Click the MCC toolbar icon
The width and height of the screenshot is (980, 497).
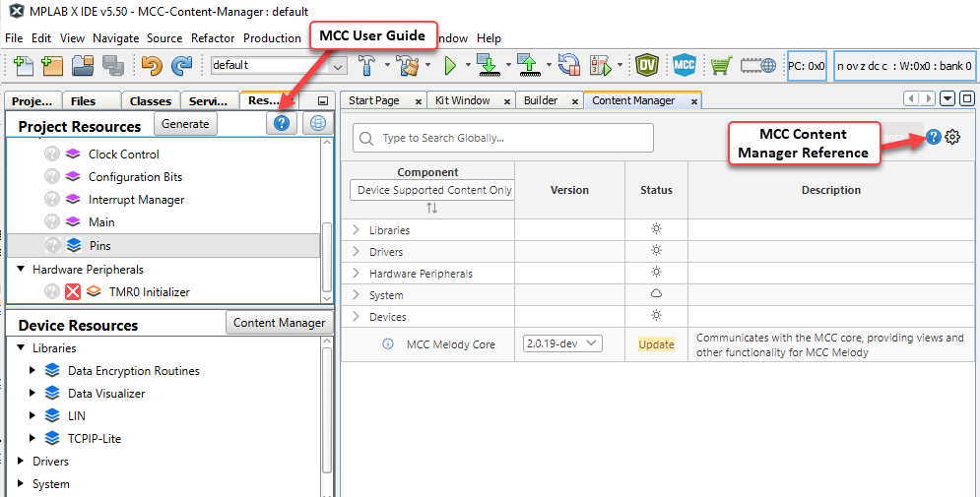coord(685,66)
